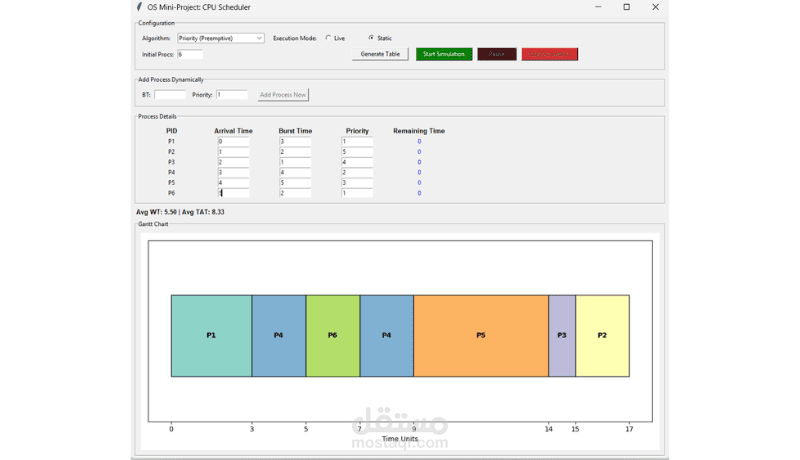The width and height of the screenshot is (800, 460).
Task: Click the BT input field
Action: (170, 95)
